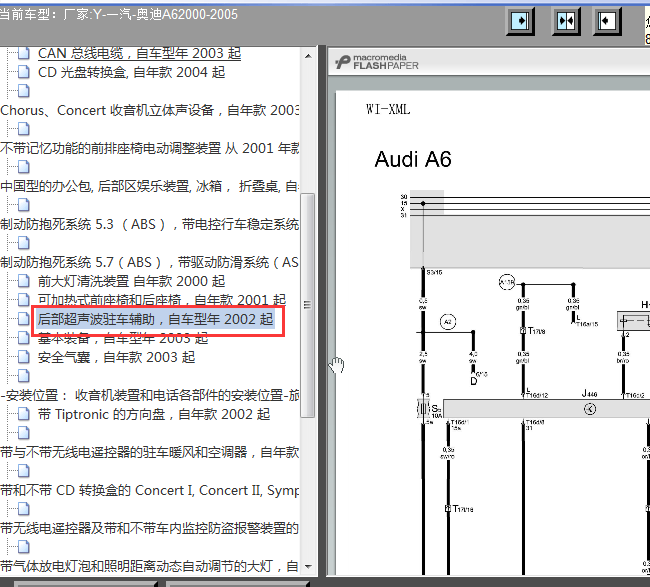Open CD 光盘转换盒 2004 item

pyautogui.click(x=131, y=72)
